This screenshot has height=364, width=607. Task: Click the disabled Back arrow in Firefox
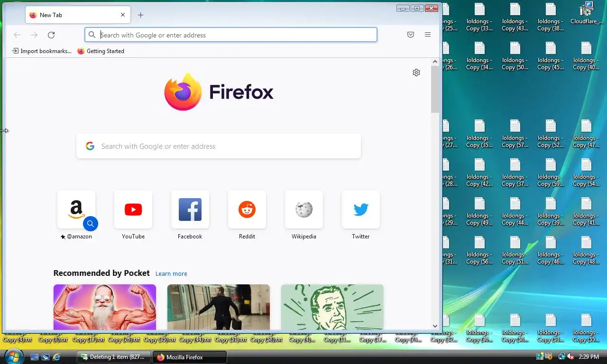pos(17,35)
